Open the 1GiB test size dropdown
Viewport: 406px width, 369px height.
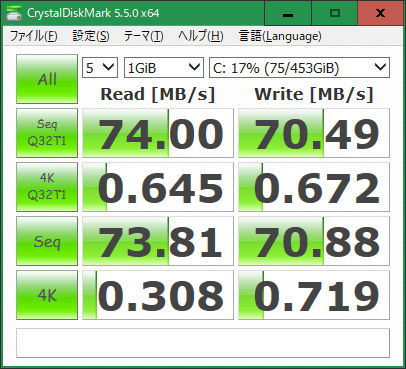164,68
